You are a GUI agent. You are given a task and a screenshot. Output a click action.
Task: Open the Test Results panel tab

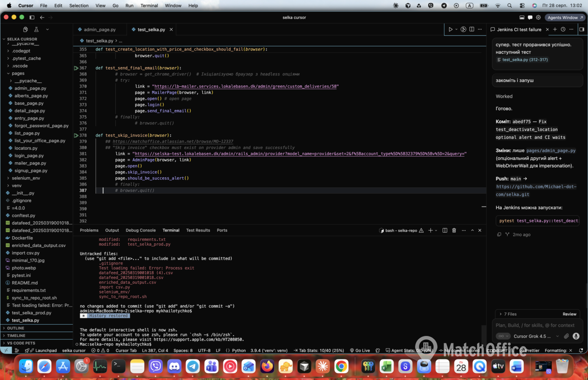click(198, 230)
